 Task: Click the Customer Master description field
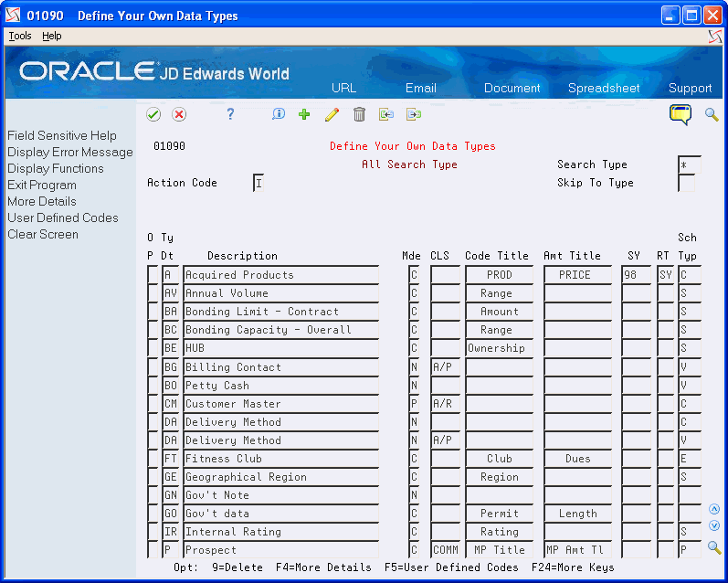click(x=281, y=404)
